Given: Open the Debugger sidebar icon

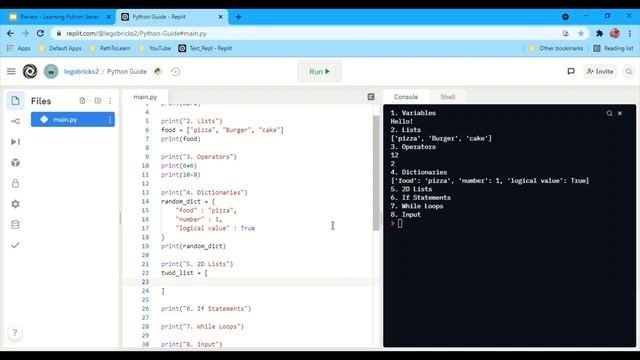Looking at the screenshot, I should tap(15, 142).
